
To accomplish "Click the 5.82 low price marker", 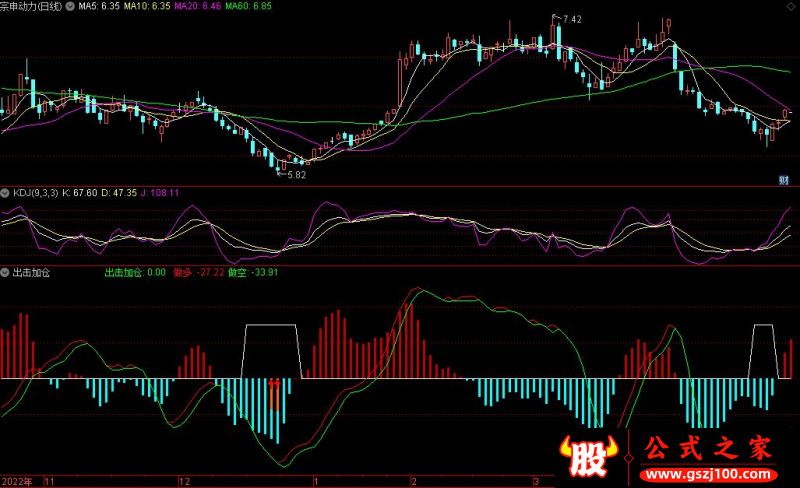I will (296, 175).
